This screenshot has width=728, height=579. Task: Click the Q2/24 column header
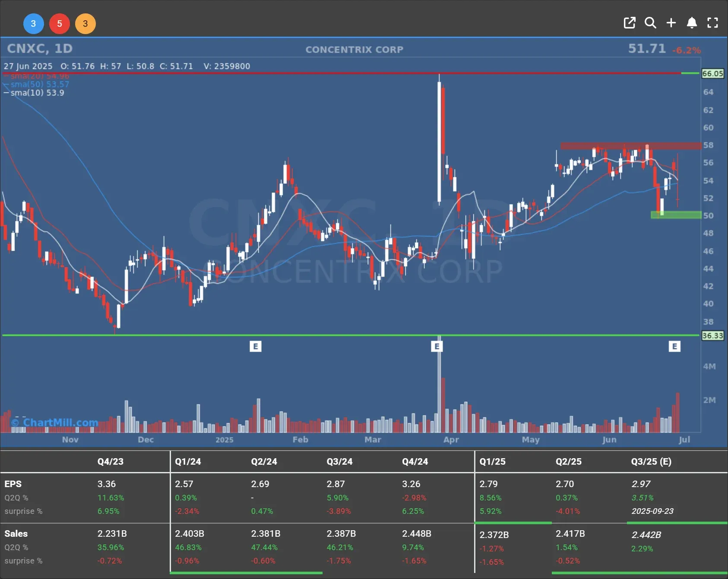[264, 462]
